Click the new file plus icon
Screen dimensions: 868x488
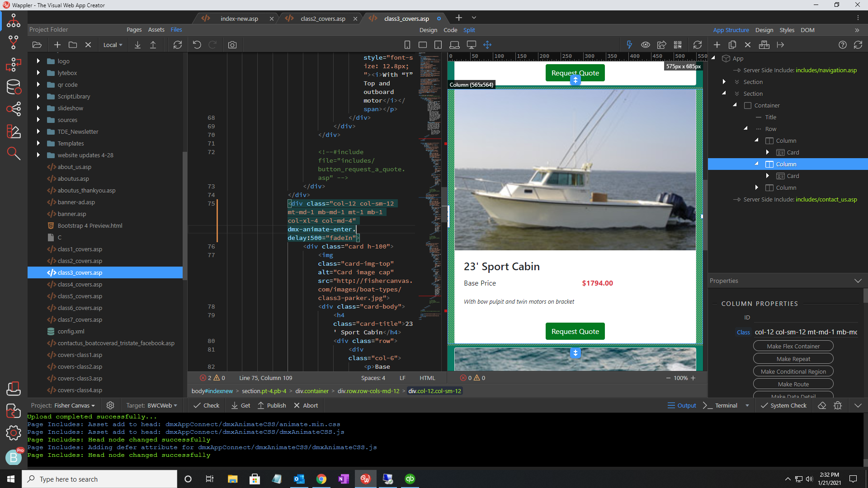[57, 45]
